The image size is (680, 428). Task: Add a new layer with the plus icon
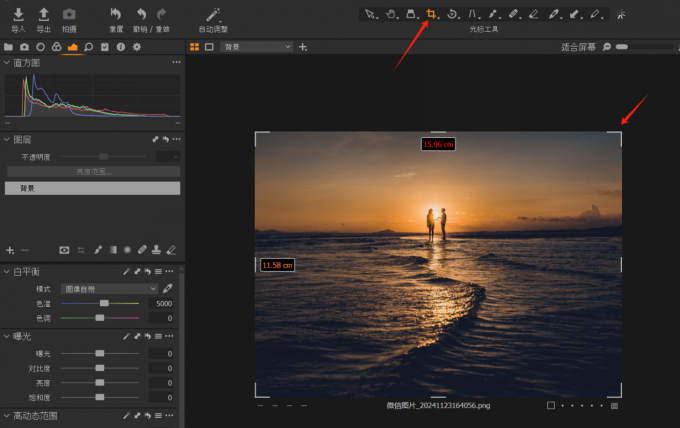click(x=10, y=250)
